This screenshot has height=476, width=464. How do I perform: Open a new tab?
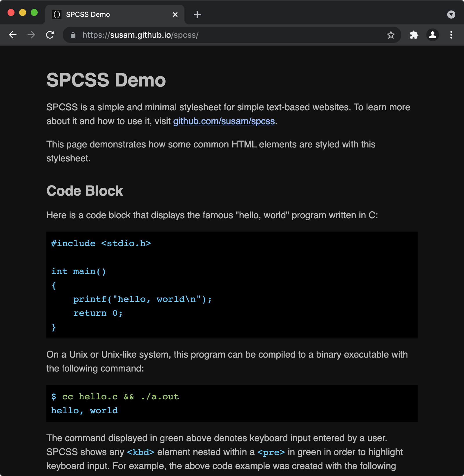click(x=197, y=15)
